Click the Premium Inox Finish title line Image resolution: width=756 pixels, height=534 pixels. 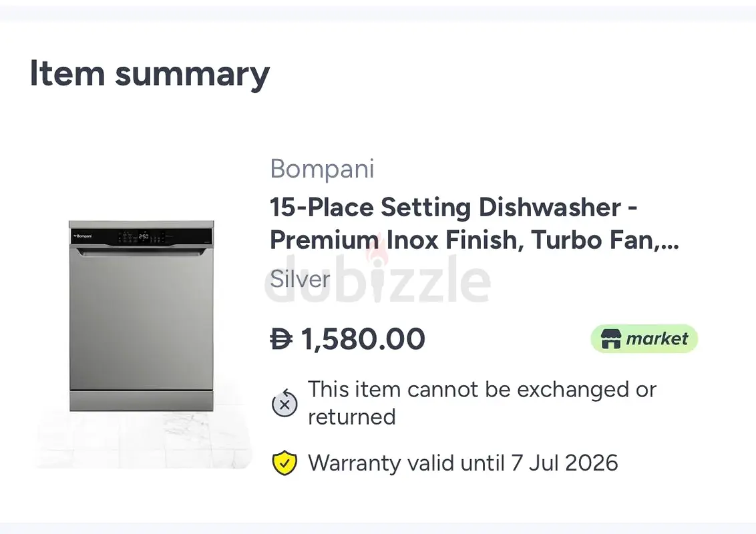(474, 240)
